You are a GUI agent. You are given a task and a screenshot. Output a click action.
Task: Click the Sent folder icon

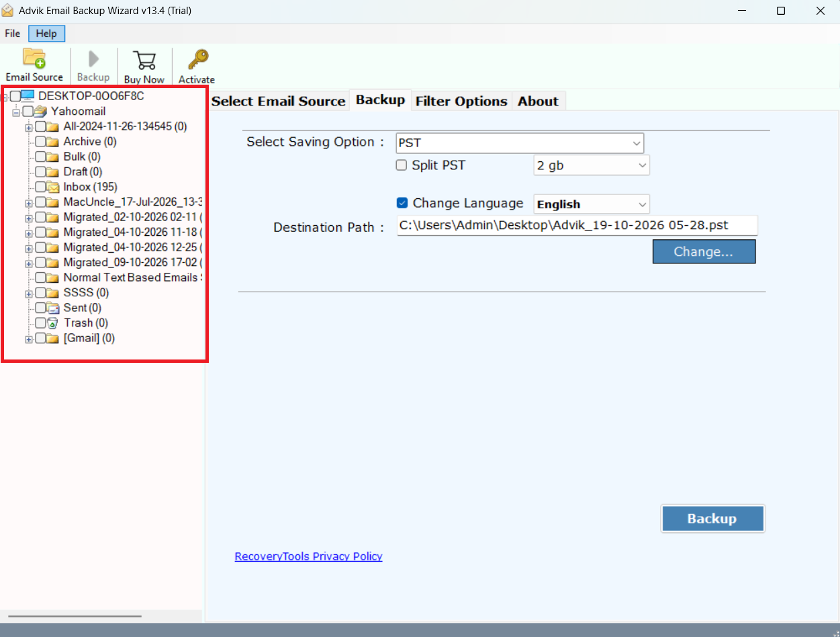coord(53,308)
